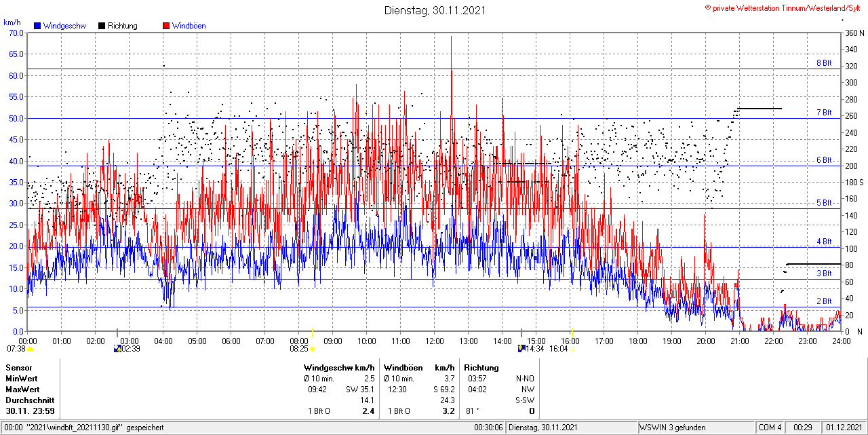Click the 12:00 tick on time axis

[434, 341]
